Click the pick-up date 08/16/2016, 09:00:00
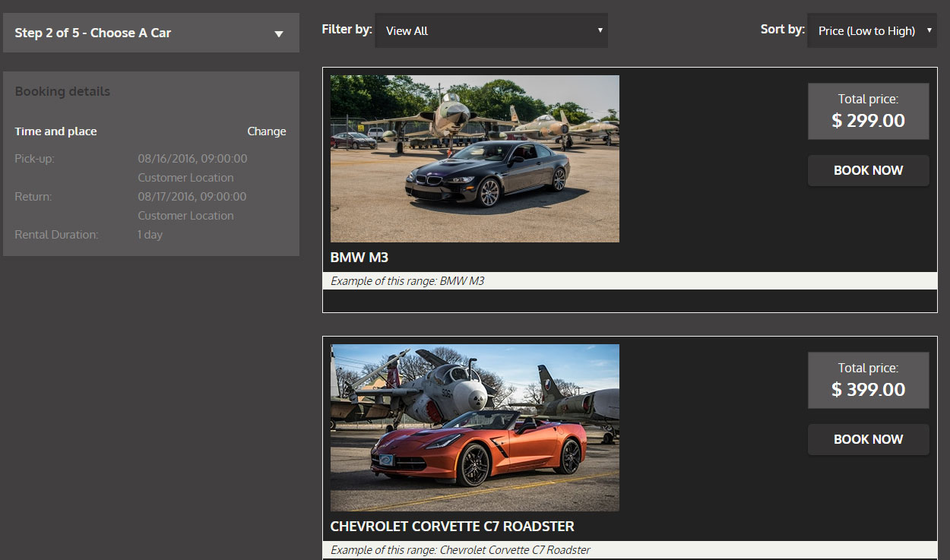Viewport: 950px width, 560px height. coord(192,159)
